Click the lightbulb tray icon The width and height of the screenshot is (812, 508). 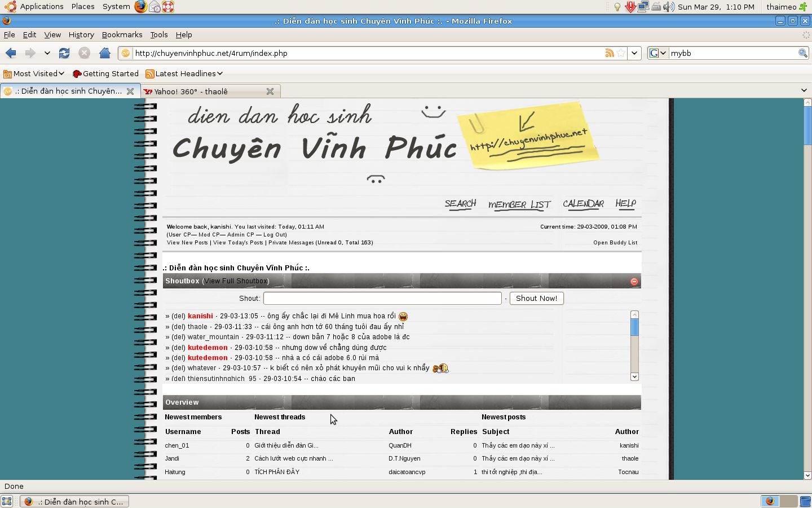617,7
